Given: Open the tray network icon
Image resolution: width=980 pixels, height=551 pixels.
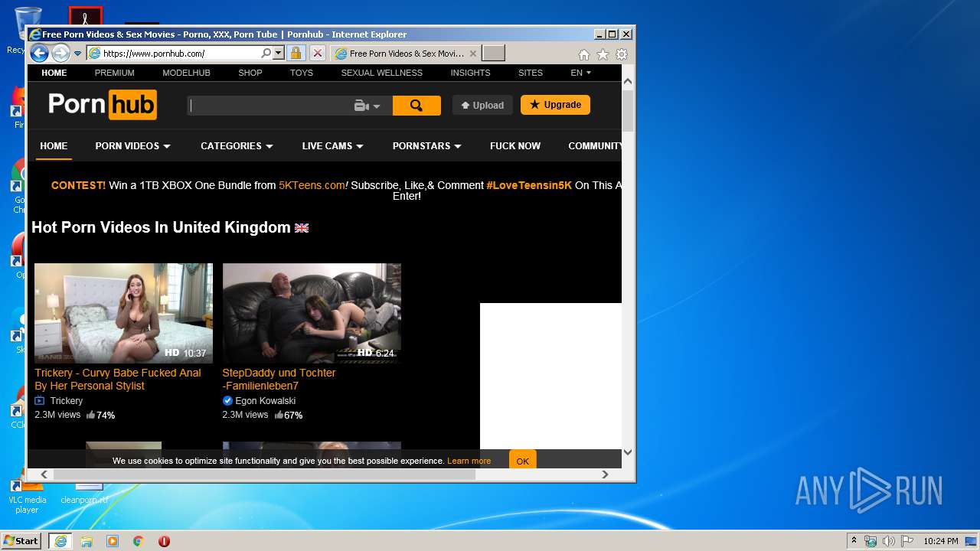Looking at the screenshot, I should point(871,541).
